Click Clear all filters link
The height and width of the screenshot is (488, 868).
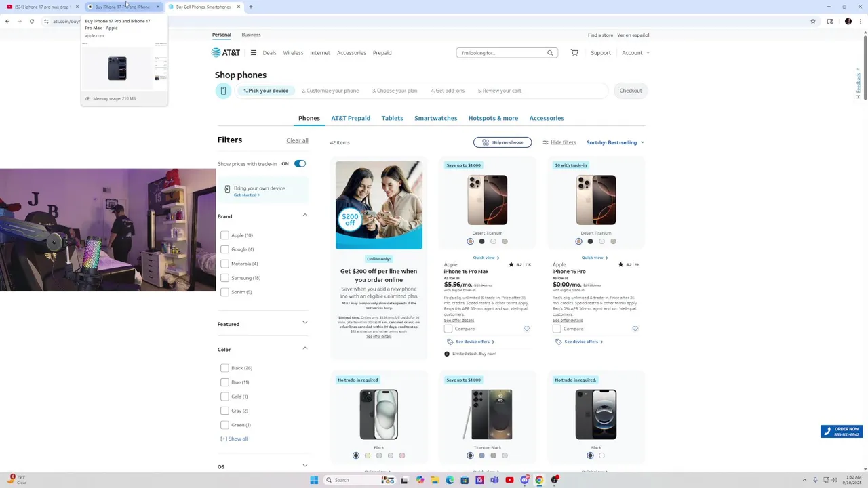click(297, 140)
